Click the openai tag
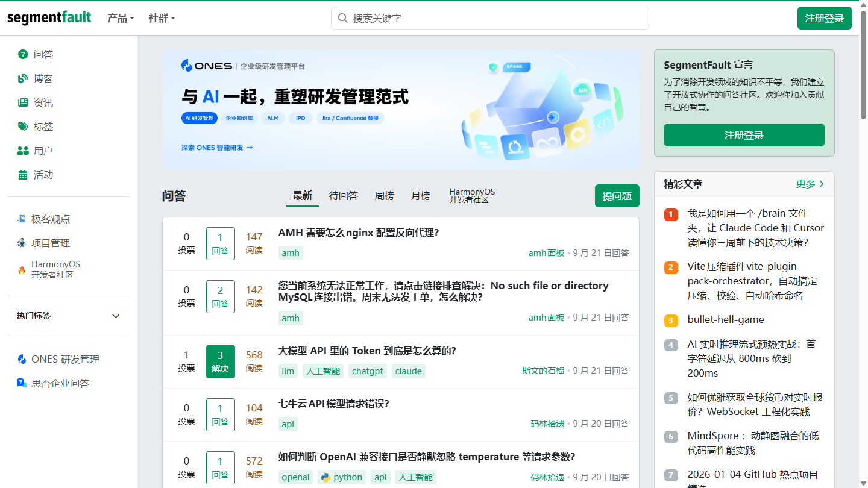 point(296,477)
